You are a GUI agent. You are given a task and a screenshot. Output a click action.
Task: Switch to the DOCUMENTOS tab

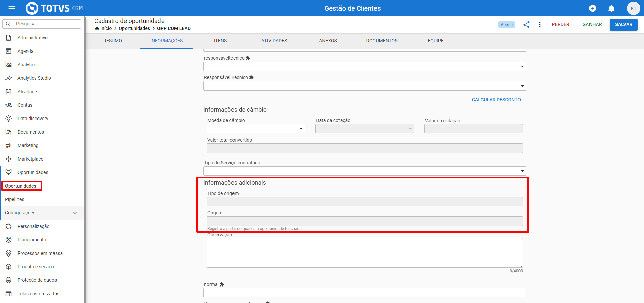[382, 41]
